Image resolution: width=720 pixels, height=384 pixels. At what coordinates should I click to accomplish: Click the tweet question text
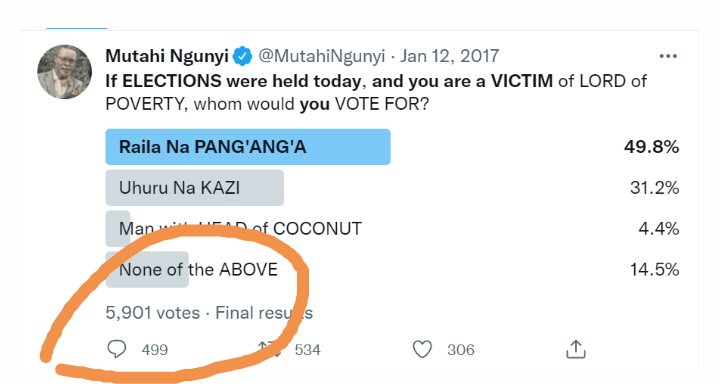tap(376, 92)
